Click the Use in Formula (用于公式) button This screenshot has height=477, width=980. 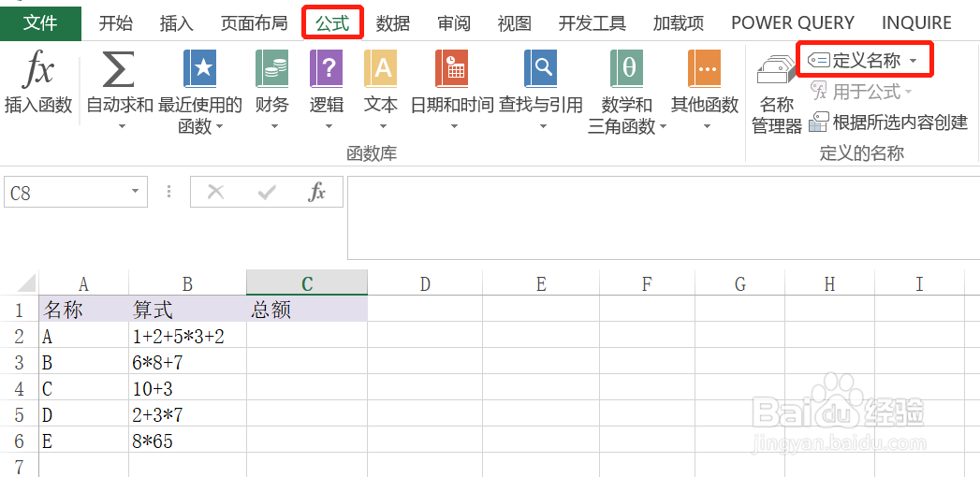[x=861, y=92]
